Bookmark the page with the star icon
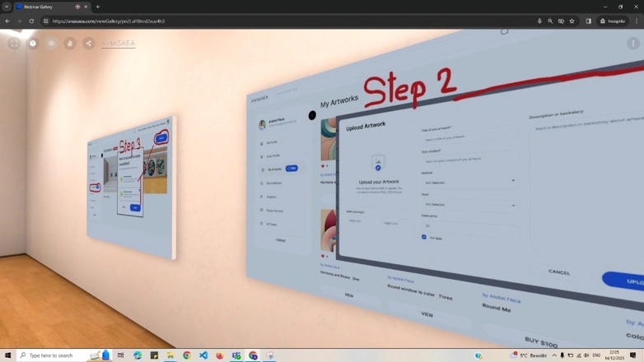Viewport: 644px width, 362px height. tap(572, 21)
